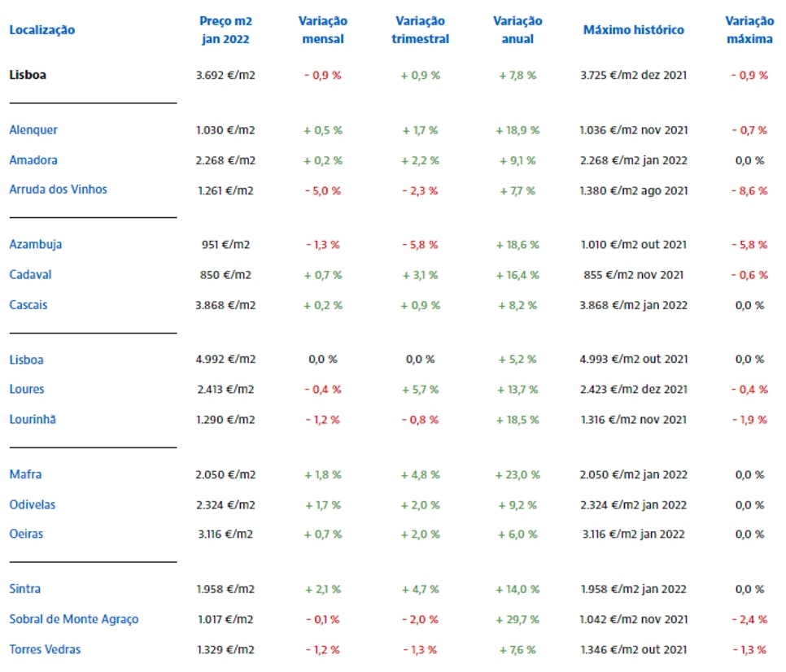Open the Alenquer location link

coord(33,129)
